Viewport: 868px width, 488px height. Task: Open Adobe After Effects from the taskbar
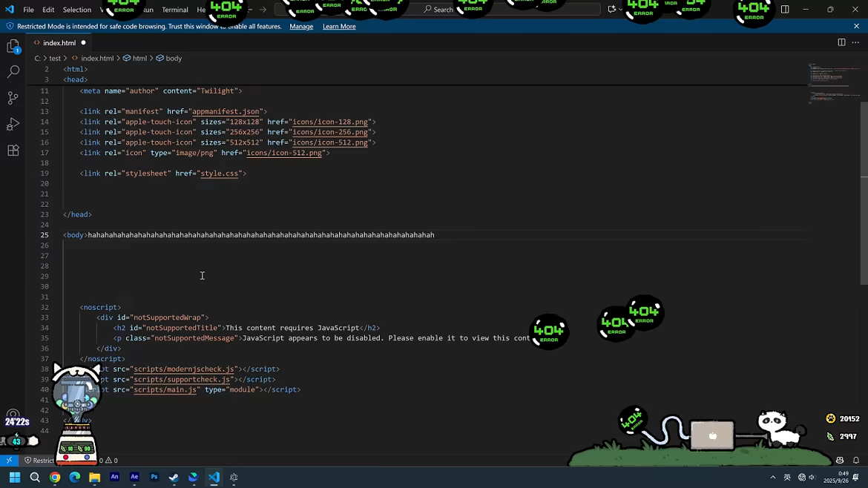134,477
